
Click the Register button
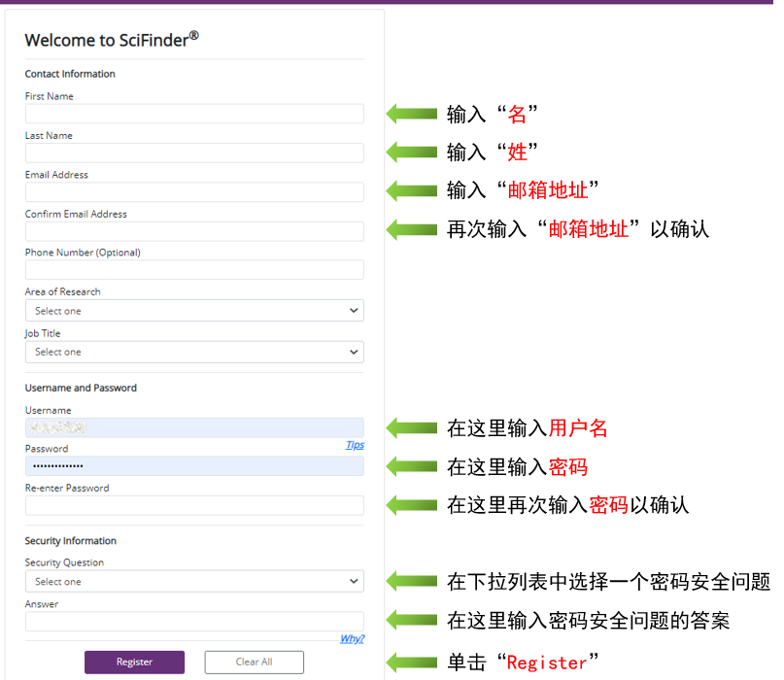134,662
